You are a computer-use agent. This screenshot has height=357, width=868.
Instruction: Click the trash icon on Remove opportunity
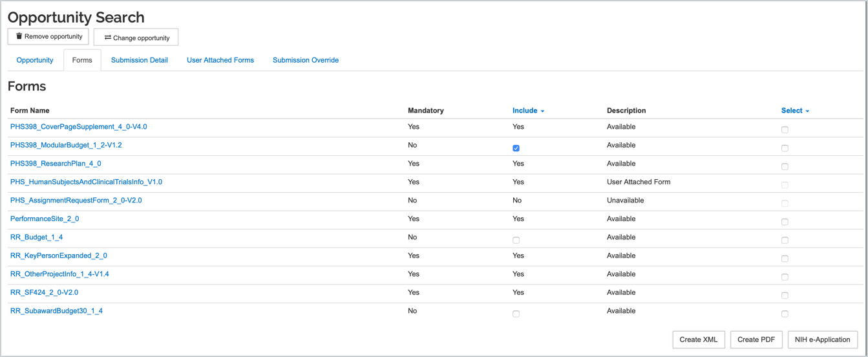point(19,36)
